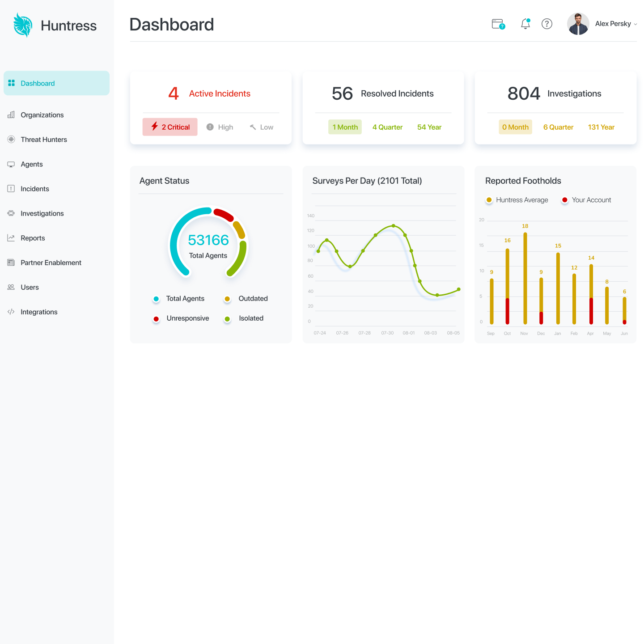Click the Threat Hunters sidebar icon

pos(11,140)
